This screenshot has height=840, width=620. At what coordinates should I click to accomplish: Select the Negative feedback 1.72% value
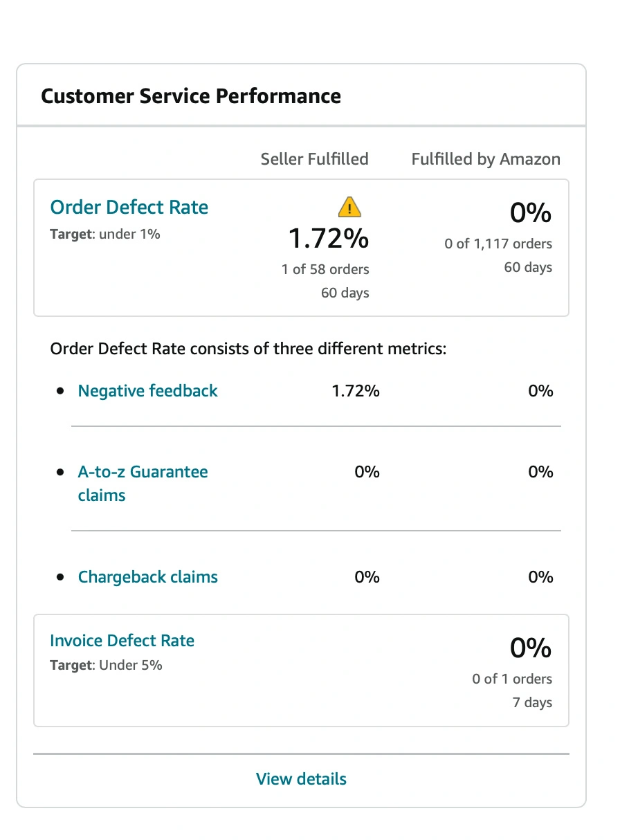click(356, 391)
